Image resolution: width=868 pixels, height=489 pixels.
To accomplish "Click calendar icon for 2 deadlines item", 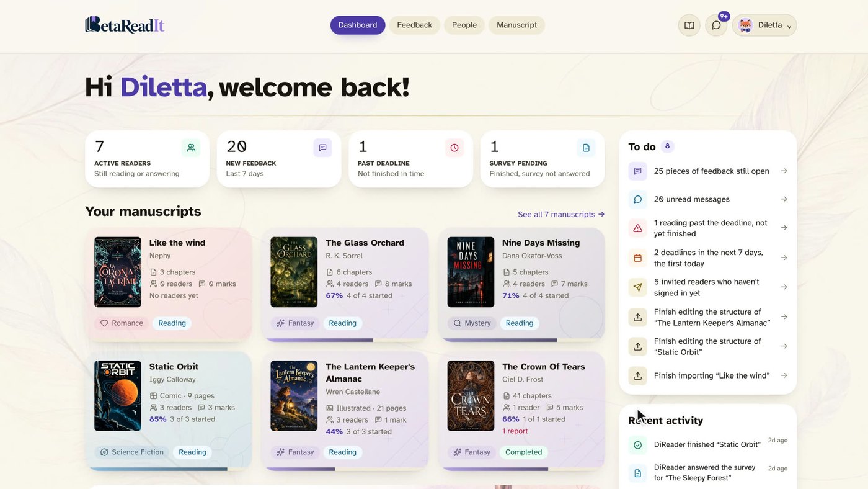I will click(x=637, y=258).
